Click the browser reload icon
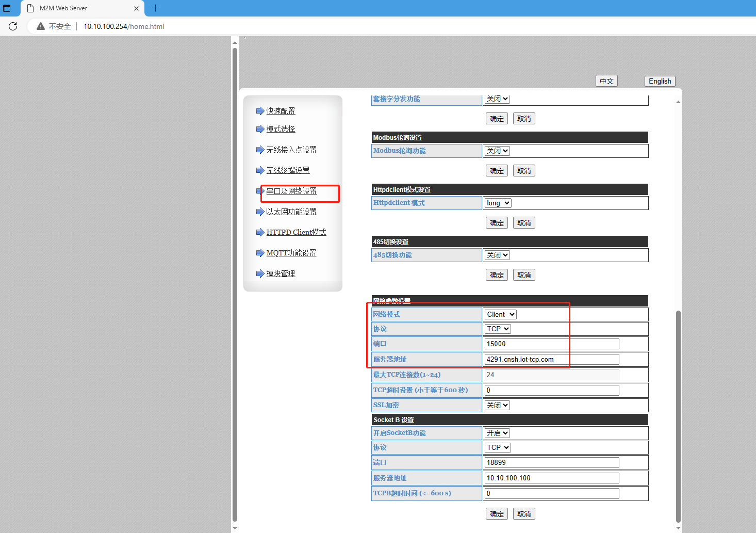Screen dimensions: 756x533 click(x=13, y=26)
